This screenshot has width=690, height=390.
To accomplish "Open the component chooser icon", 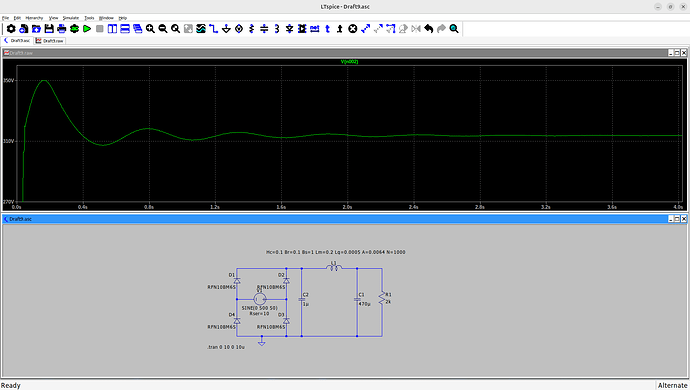I will coord(302,29).
